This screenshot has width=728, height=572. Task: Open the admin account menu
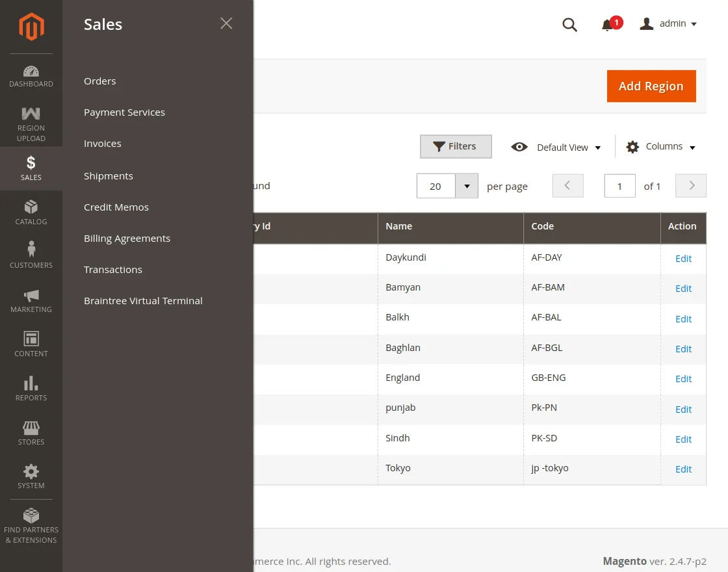tap(668, 23)
